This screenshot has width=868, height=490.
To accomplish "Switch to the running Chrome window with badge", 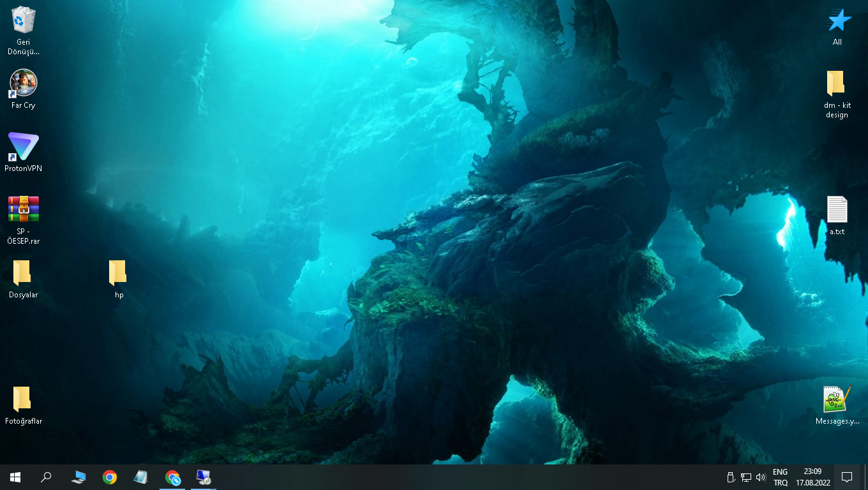I will (x=172, y=477).
